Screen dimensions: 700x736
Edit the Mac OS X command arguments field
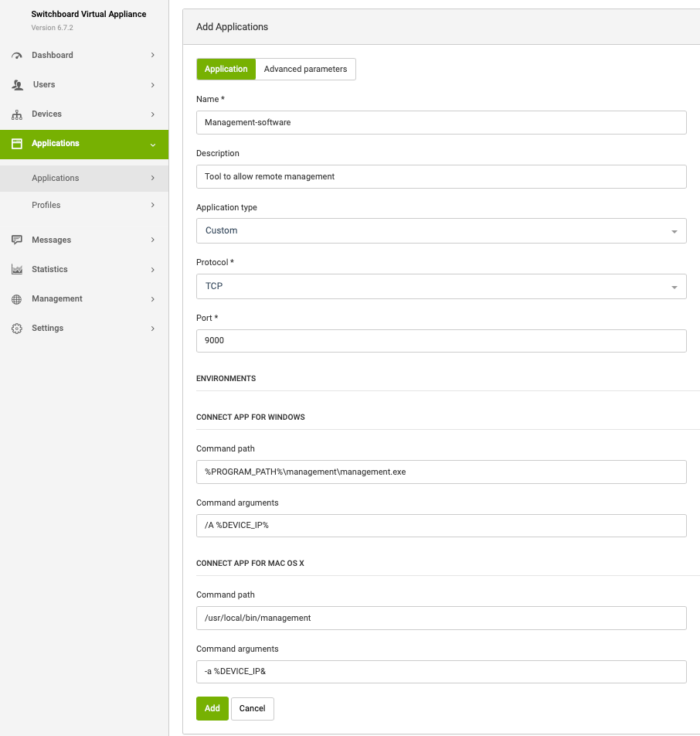441,671
